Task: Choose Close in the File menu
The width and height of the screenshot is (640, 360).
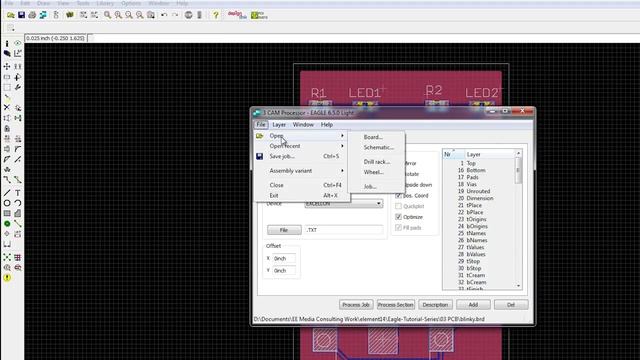Action: click(302, 185)
